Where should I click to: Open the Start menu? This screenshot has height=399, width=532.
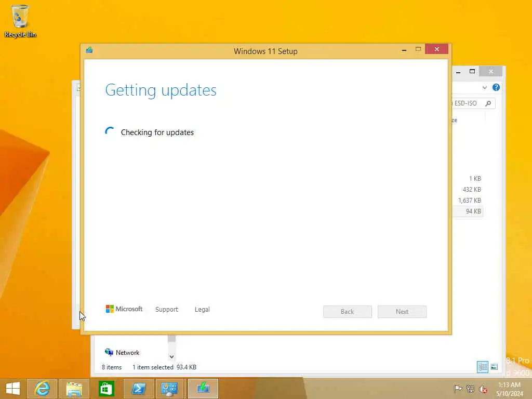pyautogui.click(x=13, y=388)
